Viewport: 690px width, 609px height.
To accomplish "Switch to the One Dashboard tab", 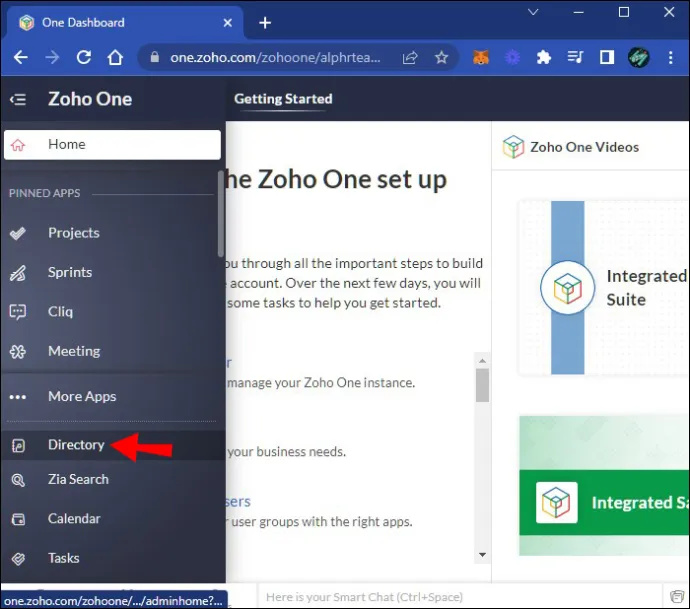I will pos(123,23).
